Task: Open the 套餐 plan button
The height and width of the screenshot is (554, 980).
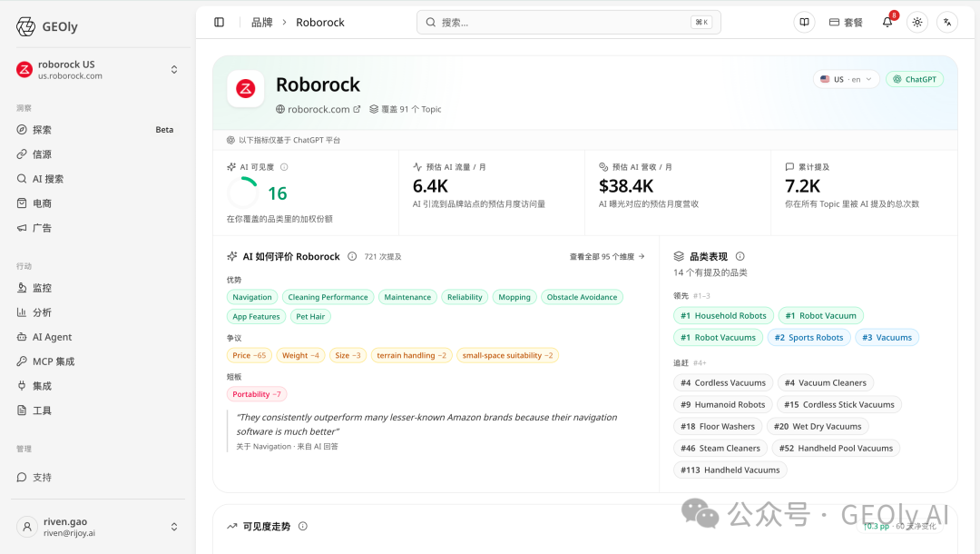Action: pyautogui.click(x=846, y=23)
